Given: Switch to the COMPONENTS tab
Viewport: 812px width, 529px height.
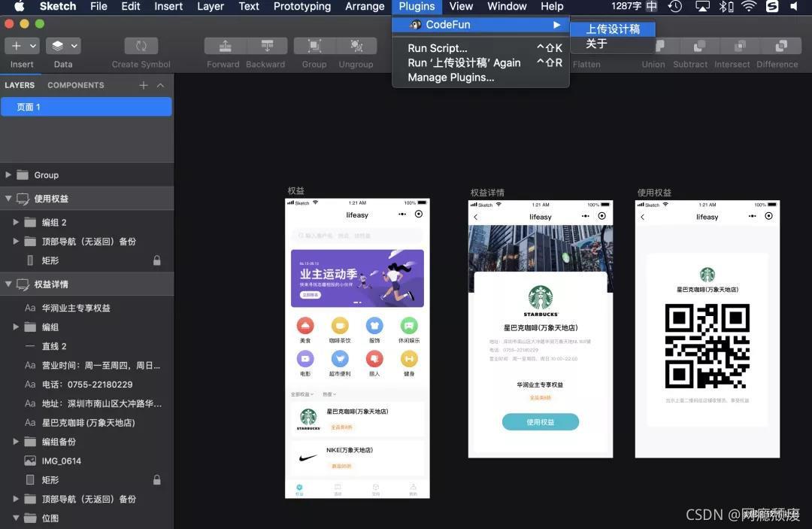Looking at the screenshot, I should tap(76, 85).
